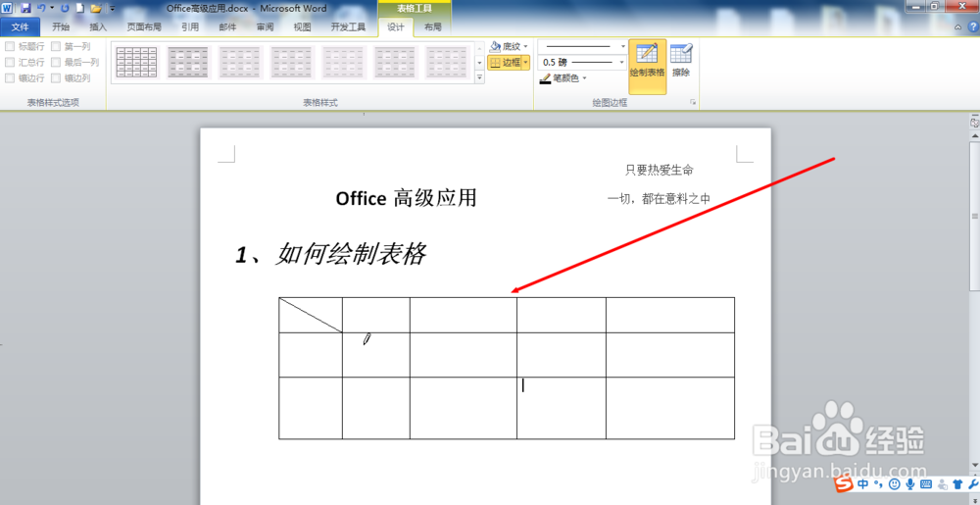Create a new blank document icon

click(x=80, y=8)
